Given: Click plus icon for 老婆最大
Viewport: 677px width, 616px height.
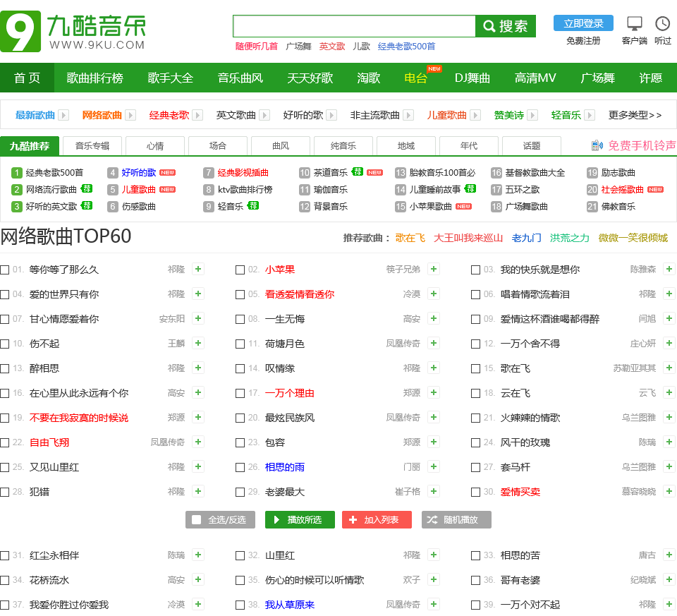Looking at the screenshot, I should (434, 491).
